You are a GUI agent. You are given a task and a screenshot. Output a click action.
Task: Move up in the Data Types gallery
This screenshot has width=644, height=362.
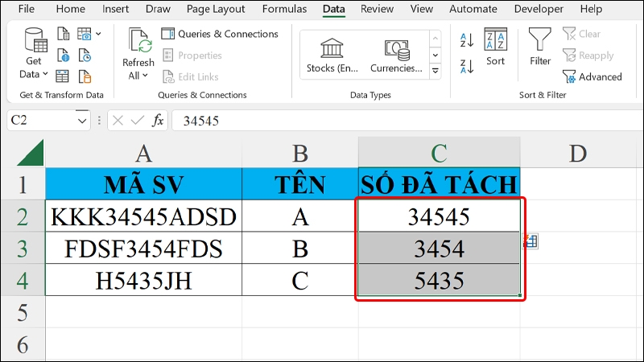(x=436, y=38)
